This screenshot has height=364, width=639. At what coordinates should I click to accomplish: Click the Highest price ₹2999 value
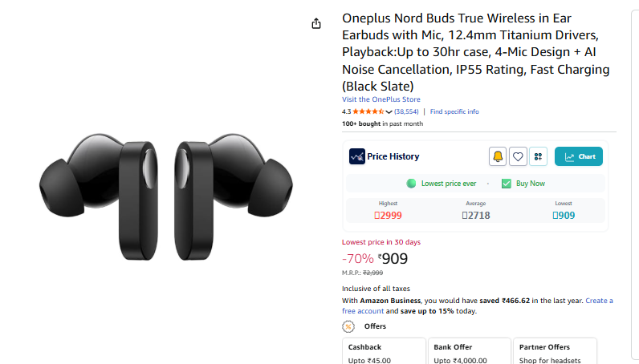tap(388, 216)
